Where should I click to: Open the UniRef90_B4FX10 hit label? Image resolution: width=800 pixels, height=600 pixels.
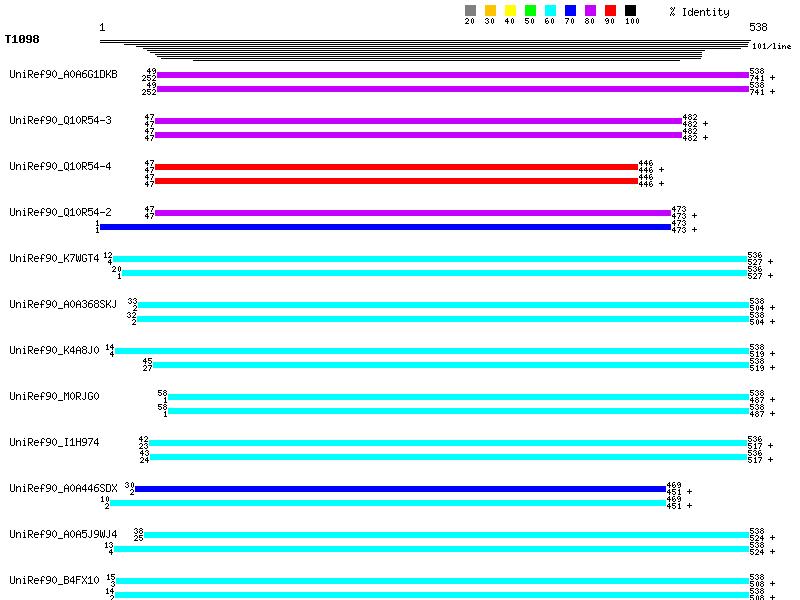click(x=54, y=580)
